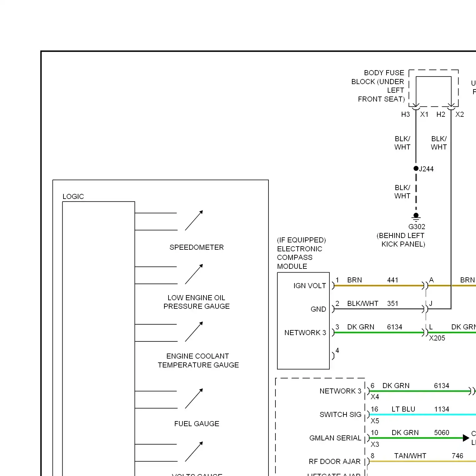Click circuit 6134 at compass pin 3
This screenshot has height=476, width=476.
coord(394,327)
